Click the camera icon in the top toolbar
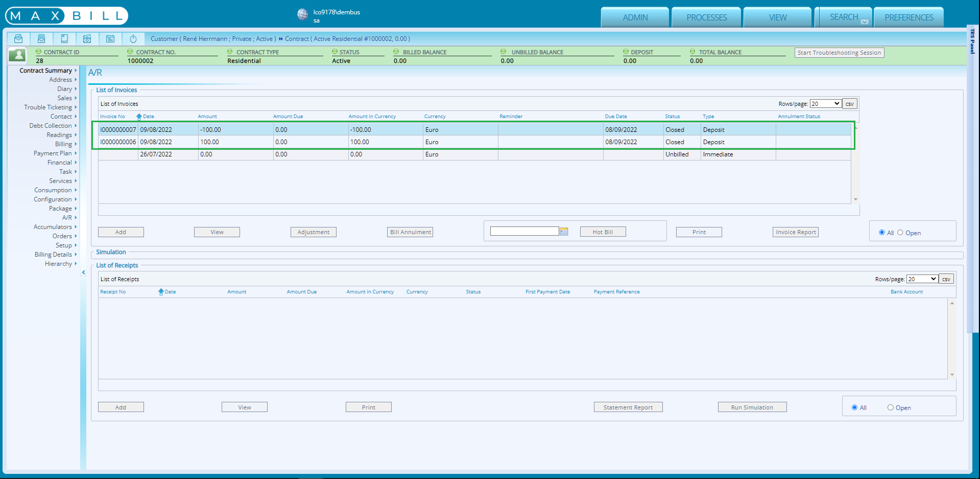The image size is (980, 479). pyautogui.click(x=87, y=38)
